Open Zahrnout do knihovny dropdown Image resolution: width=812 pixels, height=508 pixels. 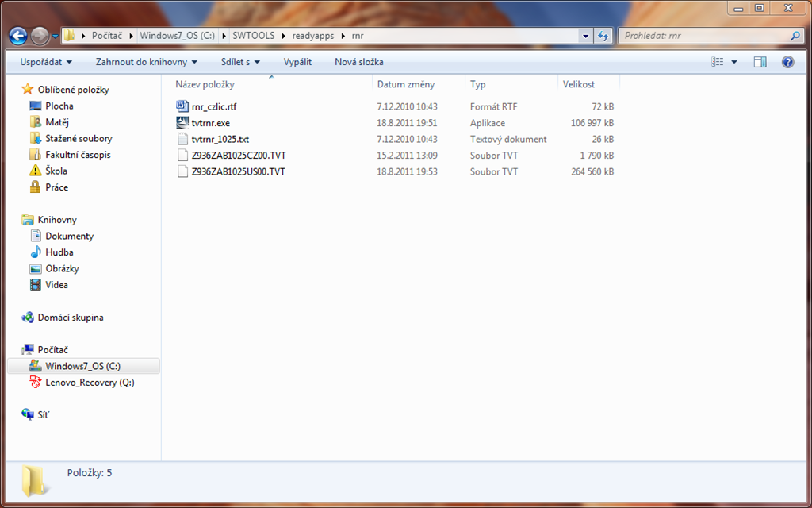(x=146, y=62)
